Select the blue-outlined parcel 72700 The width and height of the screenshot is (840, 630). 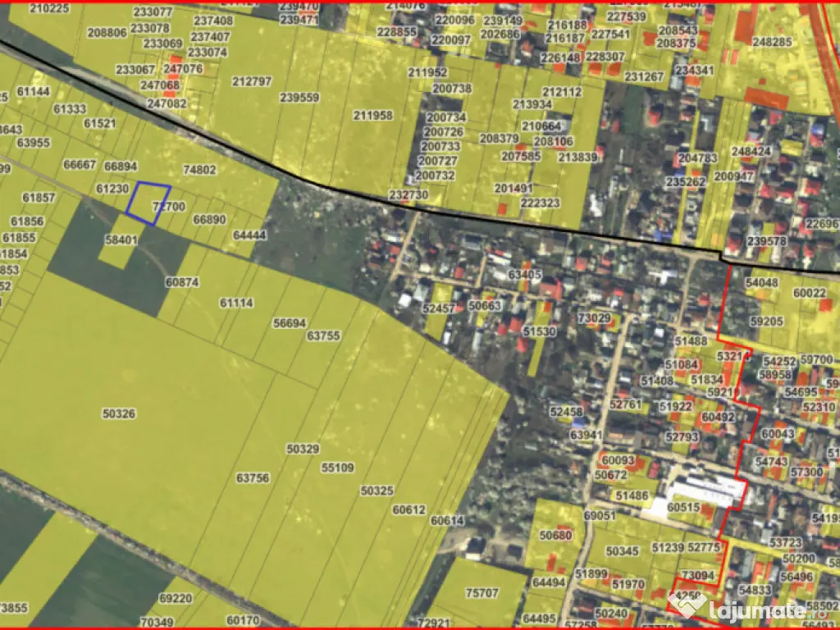pos(149,203)
